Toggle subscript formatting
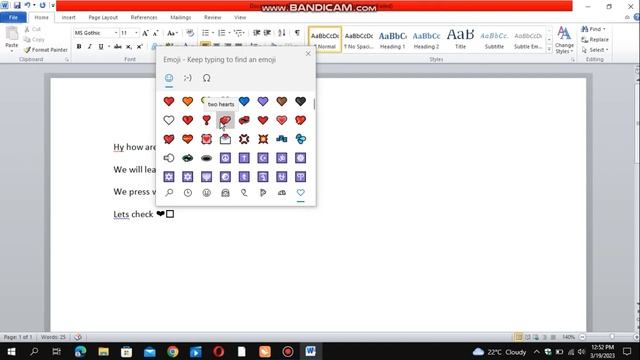Viewport: 640px width, 360px height. pos(129,47)
